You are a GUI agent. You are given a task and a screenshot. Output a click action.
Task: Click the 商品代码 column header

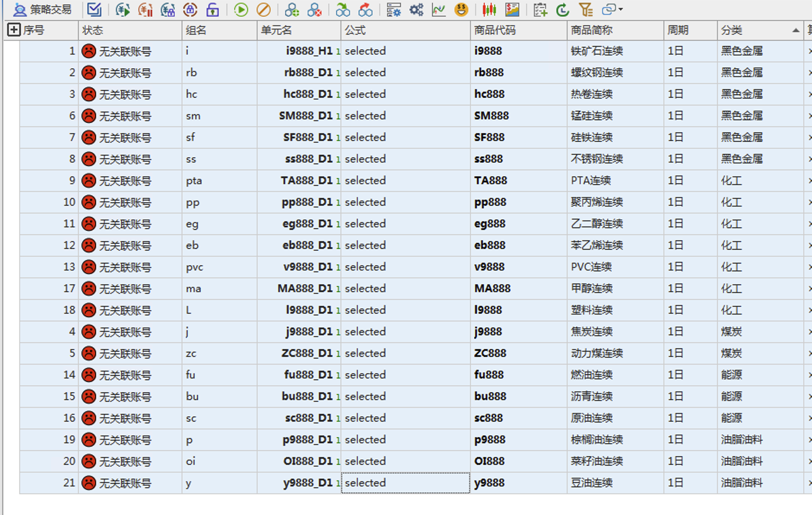pyautogui.click(x=518, y=30)
